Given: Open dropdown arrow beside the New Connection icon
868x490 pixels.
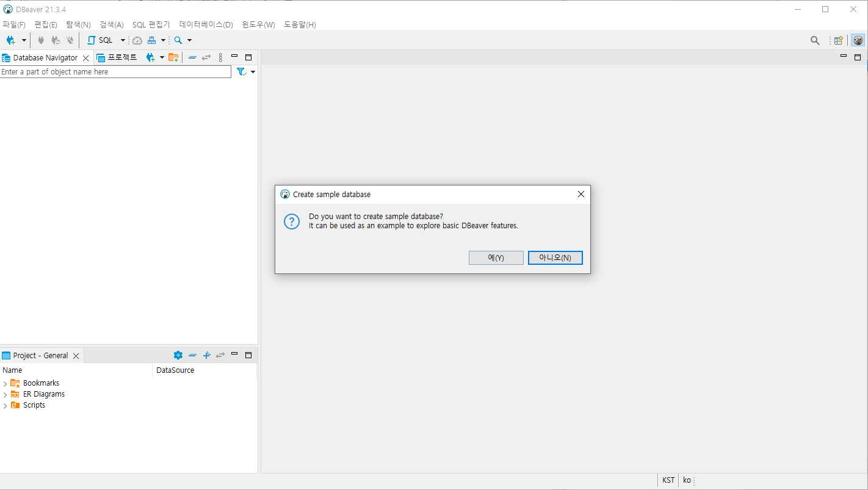Looking at the screenshot, I should pyautogui.click(x=24, y=40).
